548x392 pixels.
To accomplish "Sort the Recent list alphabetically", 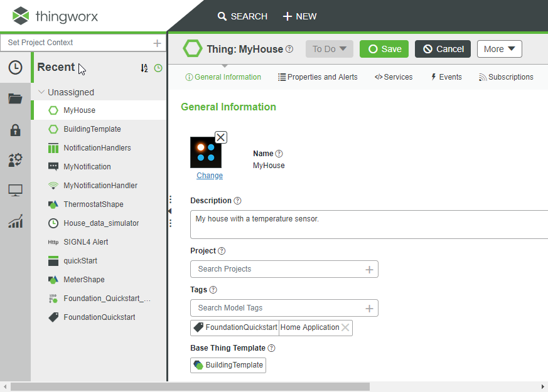I will tap(144, 68).
